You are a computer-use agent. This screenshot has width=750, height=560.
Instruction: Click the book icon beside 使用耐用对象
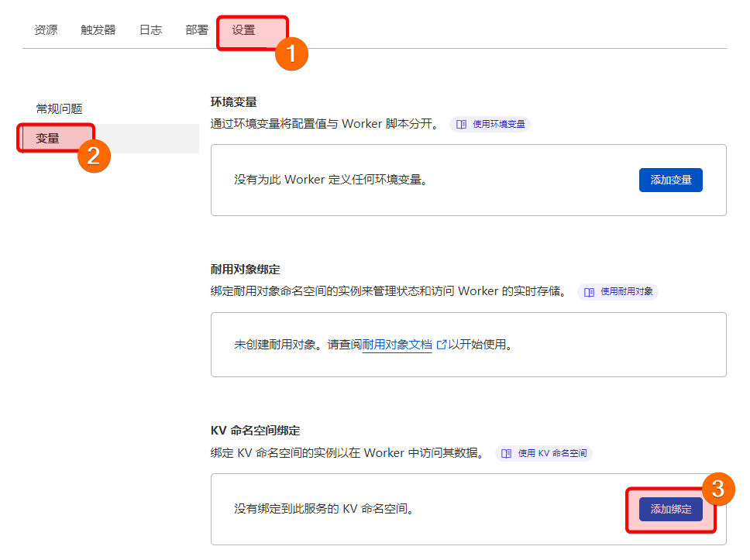[590, 292]
